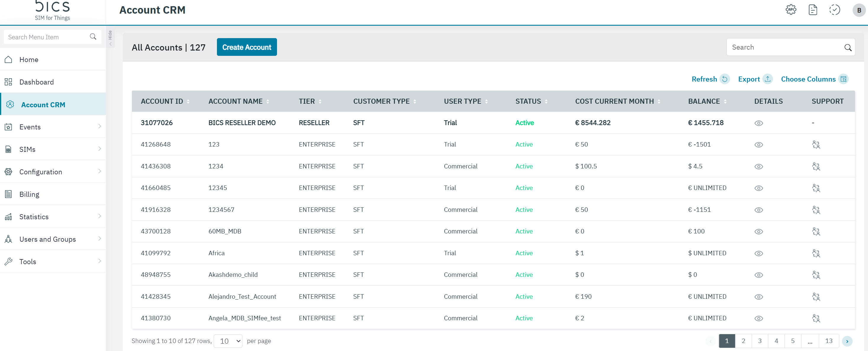The width and height of the screenshot is (868, 351).
Task: Open the rows per page dropdown
Action: tap(228, 341)
